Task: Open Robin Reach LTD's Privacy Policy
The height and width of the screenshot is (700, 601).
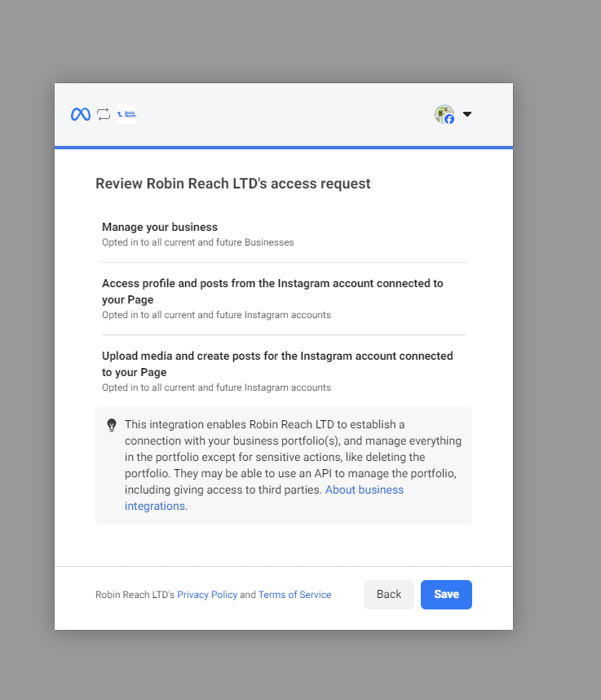Action: coord(207,595)
